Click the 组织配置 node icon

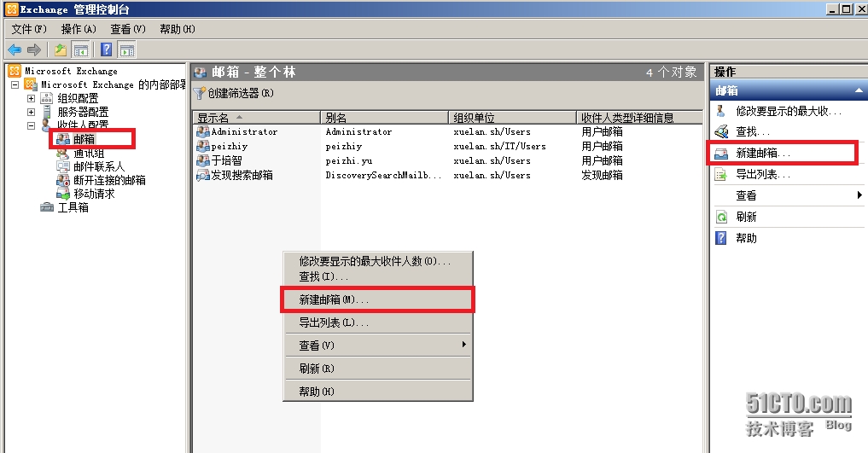47,98
